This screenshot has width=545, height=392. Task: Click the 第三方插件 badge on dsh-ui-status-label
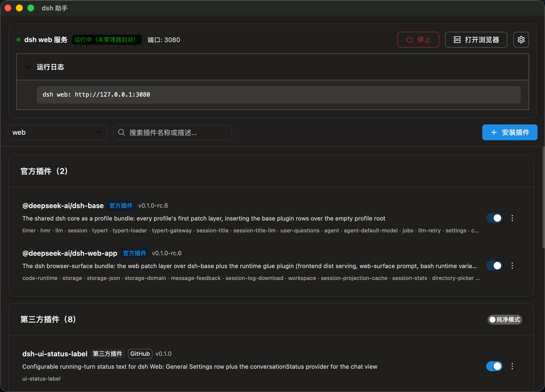click(x=108, y=354)
